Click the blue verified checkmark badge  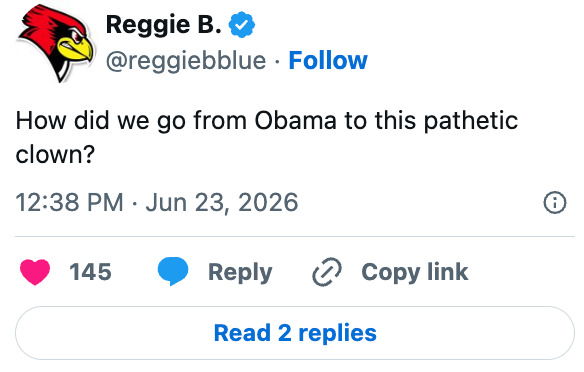tap(241, 25)
